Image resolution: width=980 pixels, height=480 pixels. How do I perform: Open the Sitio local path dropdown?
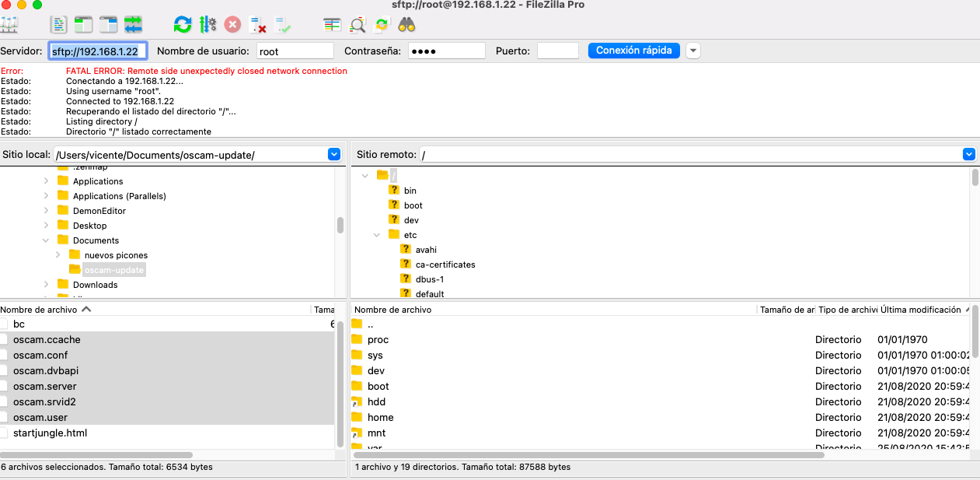pos(334,155)
